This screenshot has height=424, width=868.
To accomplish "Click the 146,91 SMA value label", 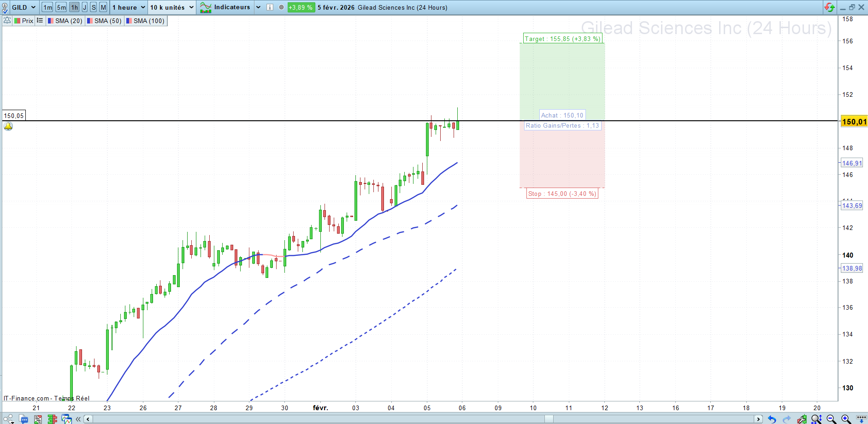I will coord(852,163).
